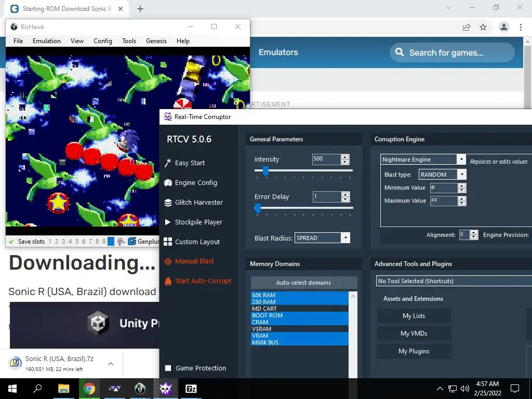Adjust the Error Delay slider handle
532x399 pixels.
pos(258,208)
